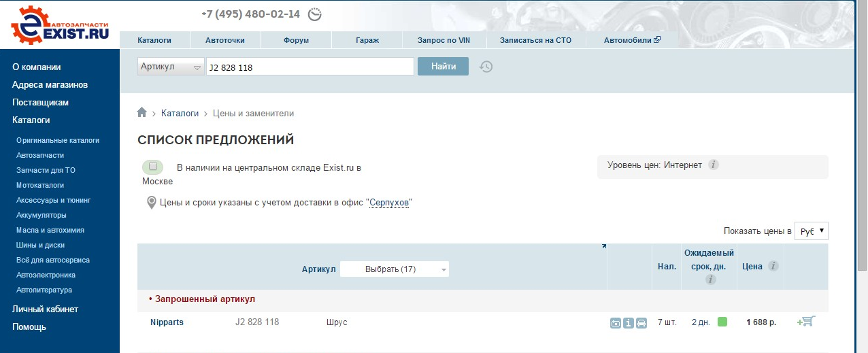Click the J2 828 118 article number in row
868x353 pixels.
coord(257,322)
